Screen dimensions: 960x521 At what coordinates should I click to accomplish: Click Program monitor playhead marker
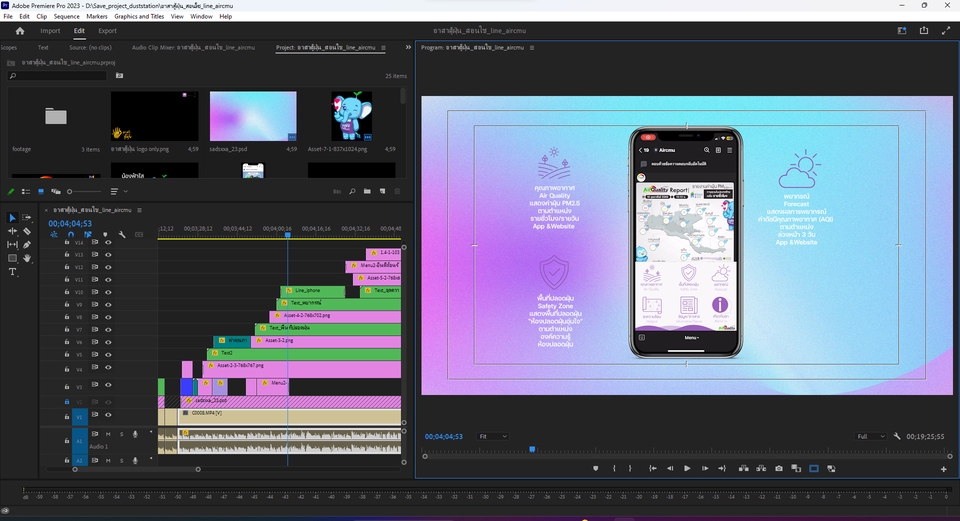coord(532,449)
